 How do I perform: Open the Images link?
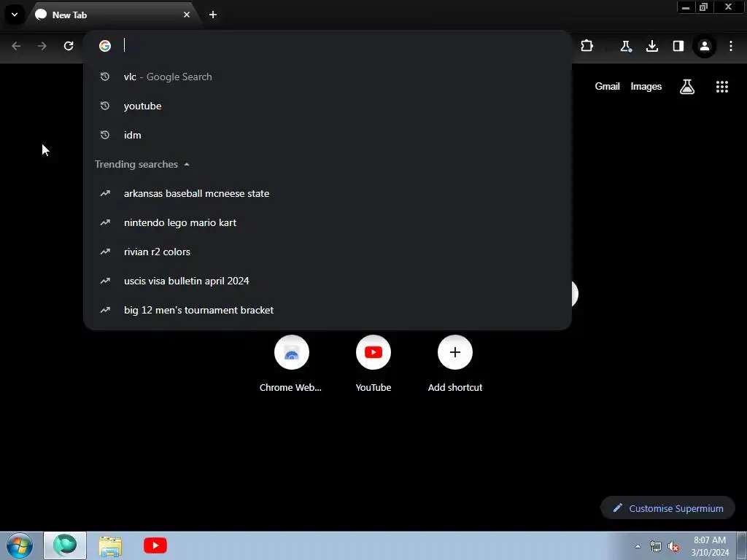(646, 86)
